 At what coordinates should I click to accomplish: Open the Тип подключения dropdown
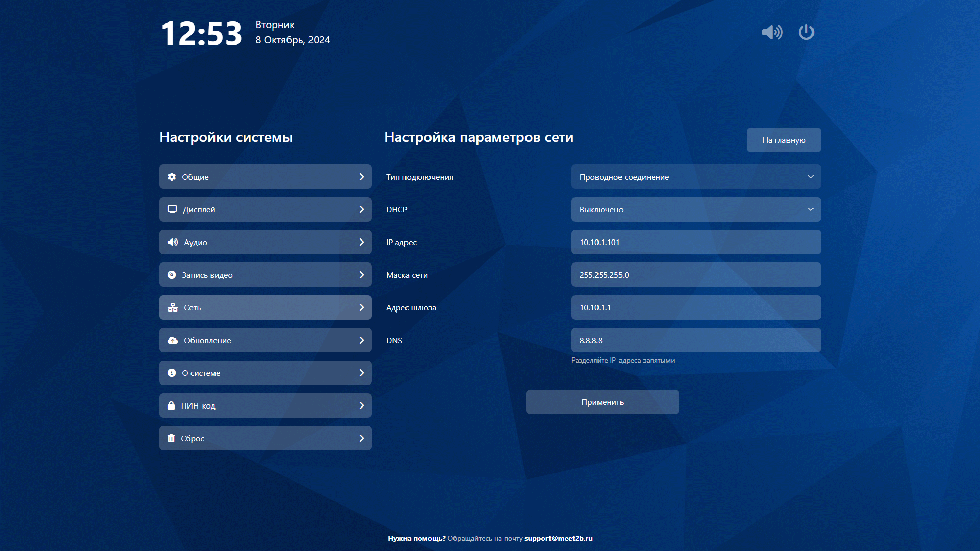tap(696, 177)
